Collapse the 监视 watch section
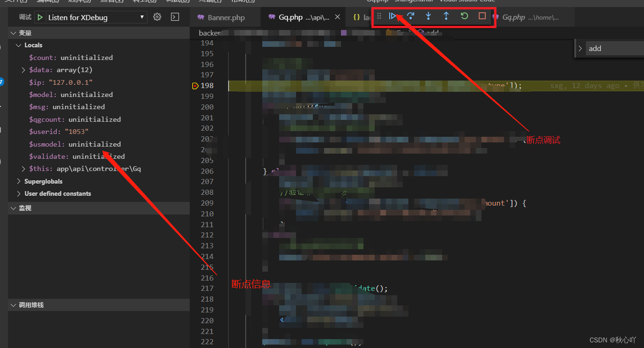Image resolution: width=644 pixels, height=348 pixels. click(x=99, y=208)
